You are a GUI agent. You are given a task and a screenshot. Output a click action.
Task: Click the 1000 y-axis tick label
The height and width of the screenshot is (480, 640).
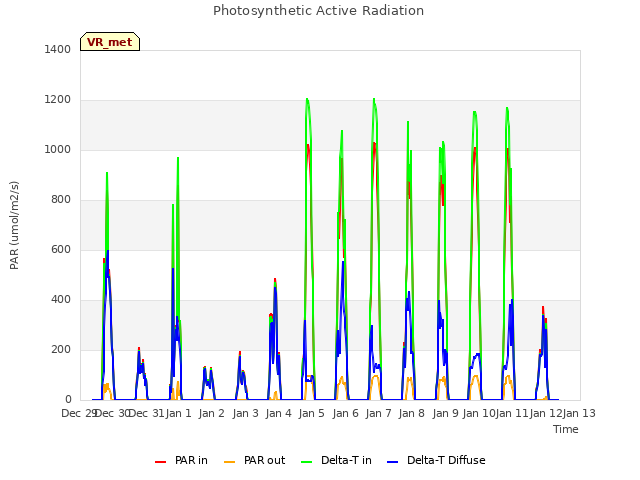pyautogui.click(x=58, y=149)
